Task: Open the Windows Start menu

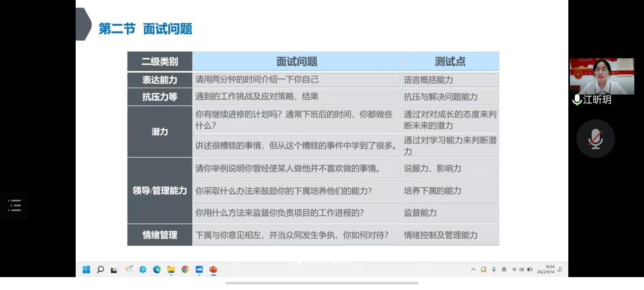Action: pyautogui.click(x=86, y=270)
